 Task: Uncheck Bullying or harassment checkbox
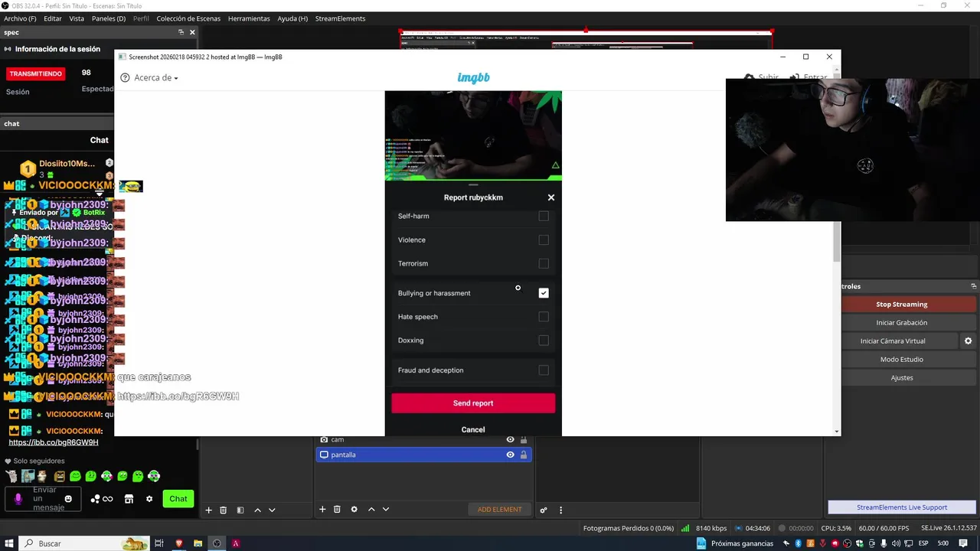coord(544,293)
